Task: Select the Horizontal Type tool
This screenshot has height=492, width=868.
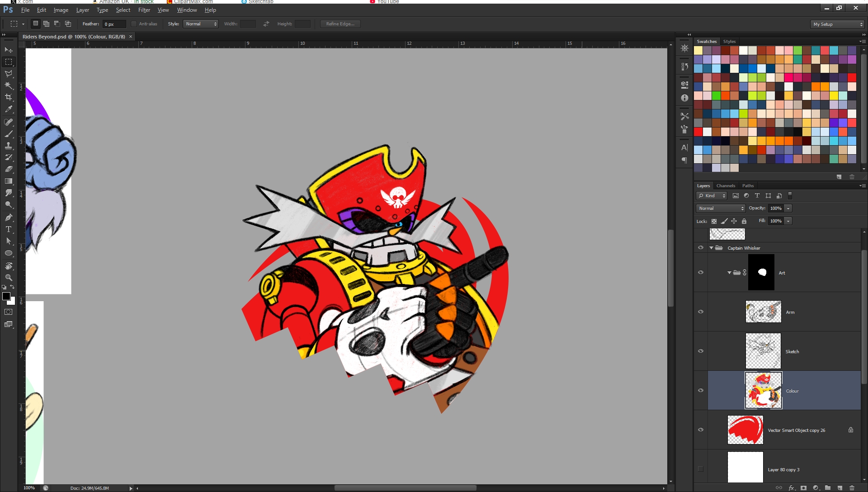Action: point(9,229)
